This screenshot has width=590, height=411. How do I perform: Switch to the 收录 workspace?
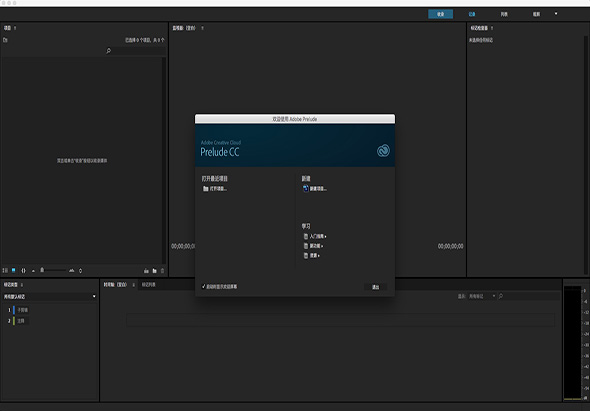click(x=441, y=14)
